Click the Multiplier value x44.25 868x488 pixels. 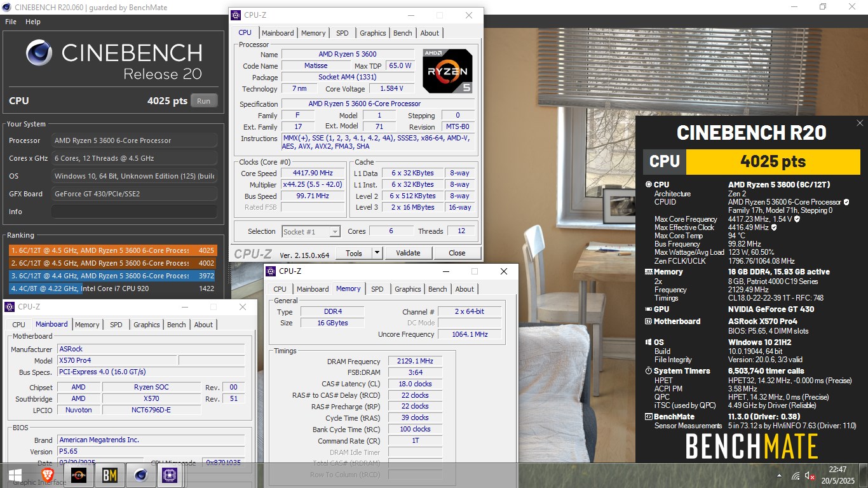tap(312, 184)
